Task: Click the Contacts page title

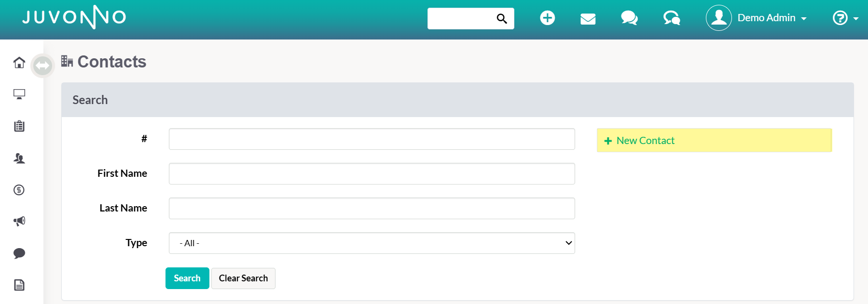Action: click(x=112, y=62)
